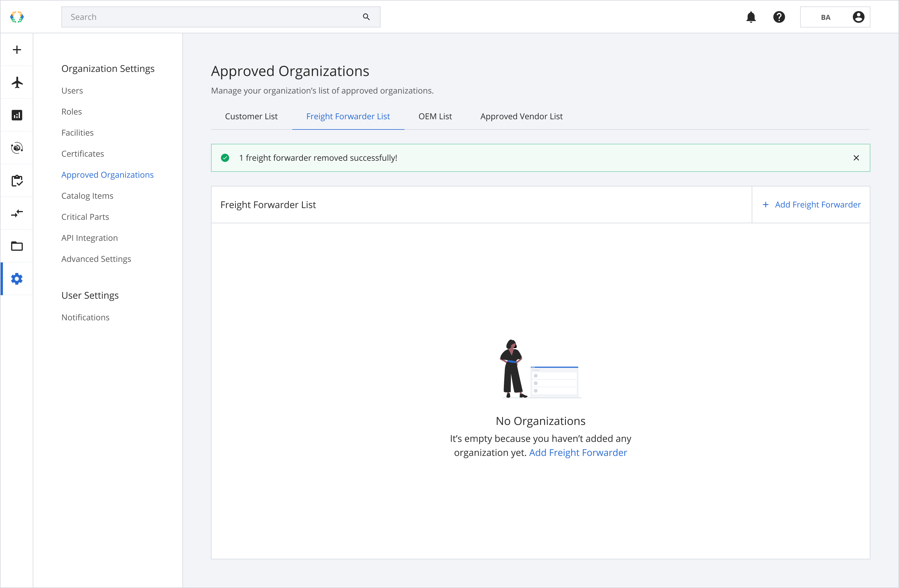
Task: Open Catalog Items settings
Action: tap(87, 196)
